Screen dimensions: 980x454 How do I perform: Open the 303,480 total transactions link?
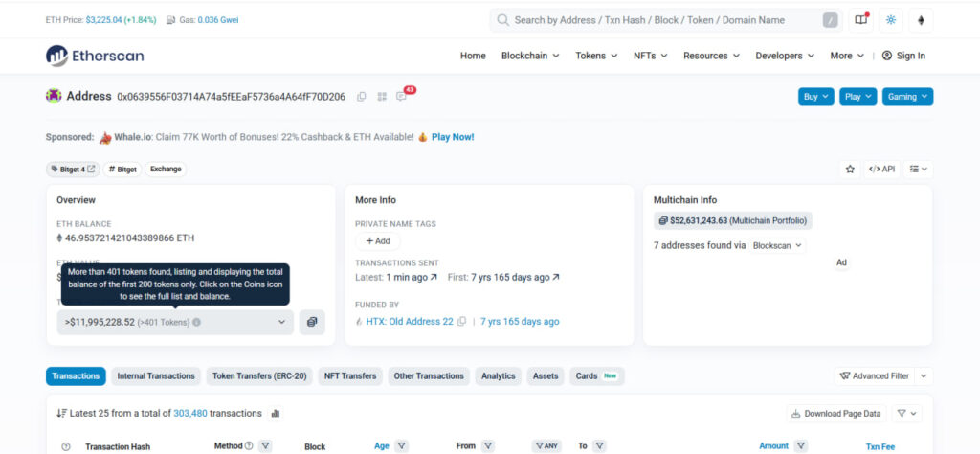(x=190, y=414)
